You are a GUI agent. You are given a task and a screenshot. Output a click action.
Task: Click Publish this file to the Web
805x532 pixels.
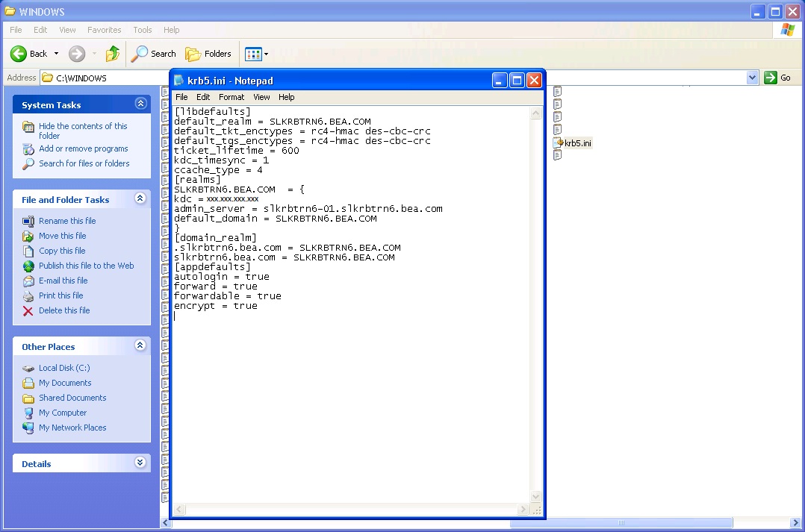pyautogui.click(x=86, y=266)
